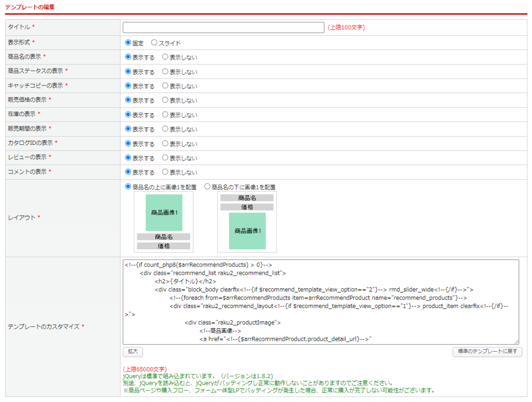
Task: Grab the textarea resize handle corner
Action: click(x=516, y=342)
